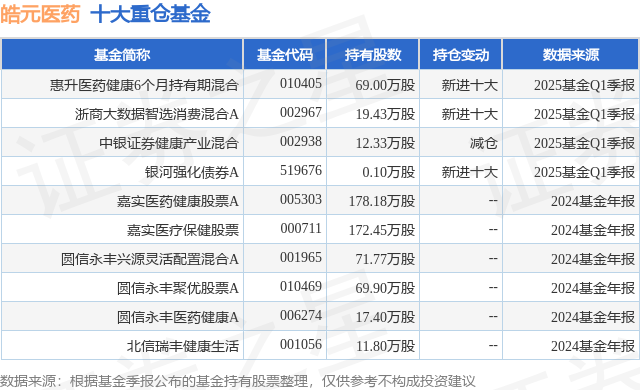Click the 持仓变动 column header
The image size is (640, 390).
pyautogui.click(x=461, y=55)
